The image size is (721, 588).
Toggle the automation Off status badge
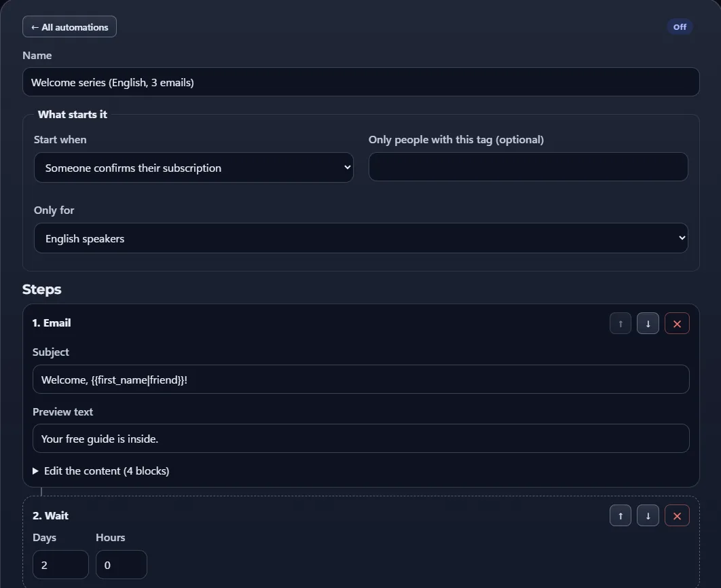coord(680,26)
